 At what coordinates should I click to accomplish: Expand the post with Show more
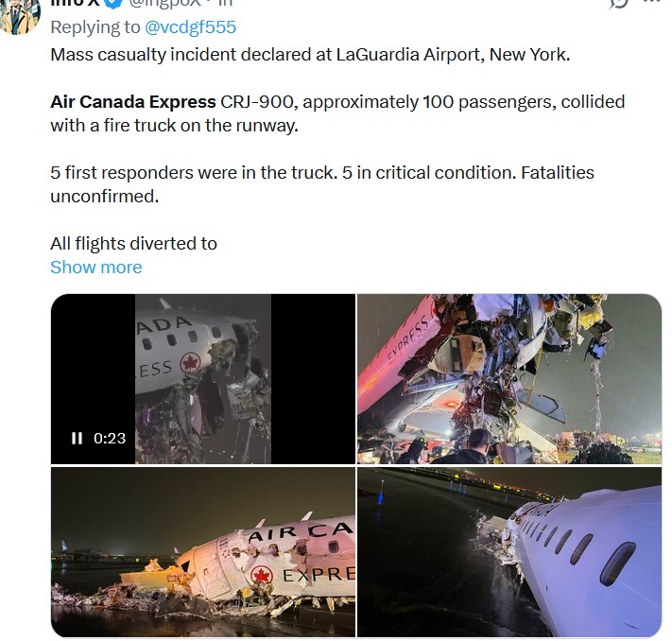(x=95, y=268)
